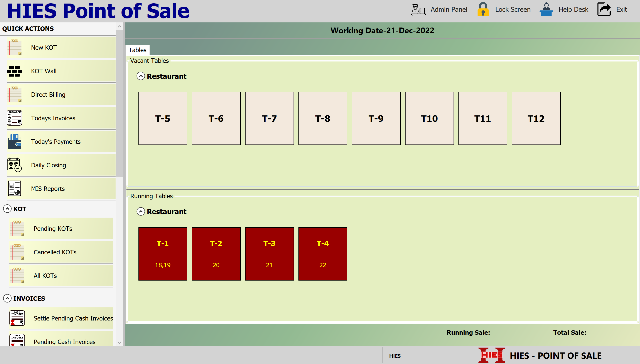Open Pending KOTs list
640x364 pixels.
[x=53, y=229]
